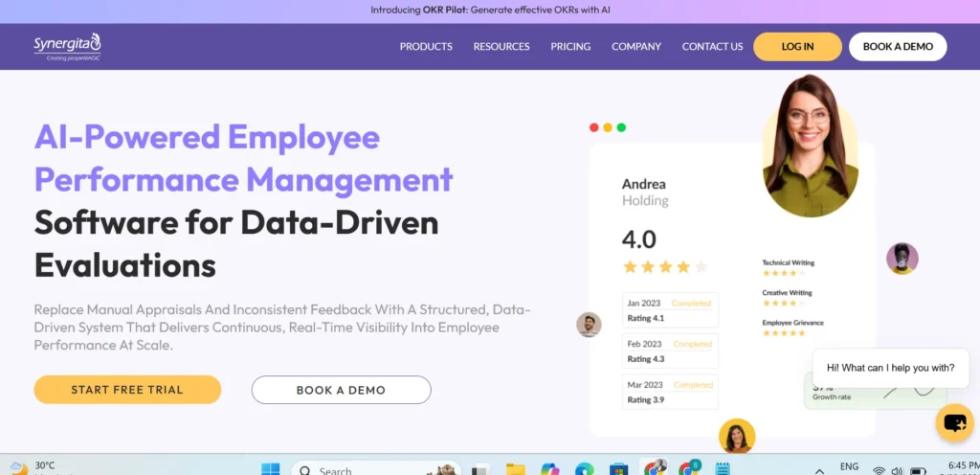Click the bearded man avatar

click(x=589, y=325)
